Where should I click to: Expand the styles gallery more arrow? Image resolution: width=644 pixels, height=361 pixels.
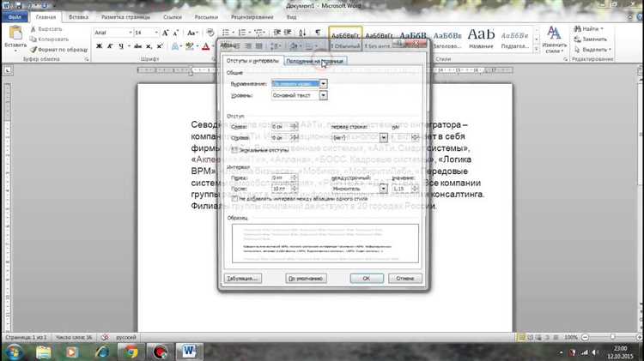536,50
